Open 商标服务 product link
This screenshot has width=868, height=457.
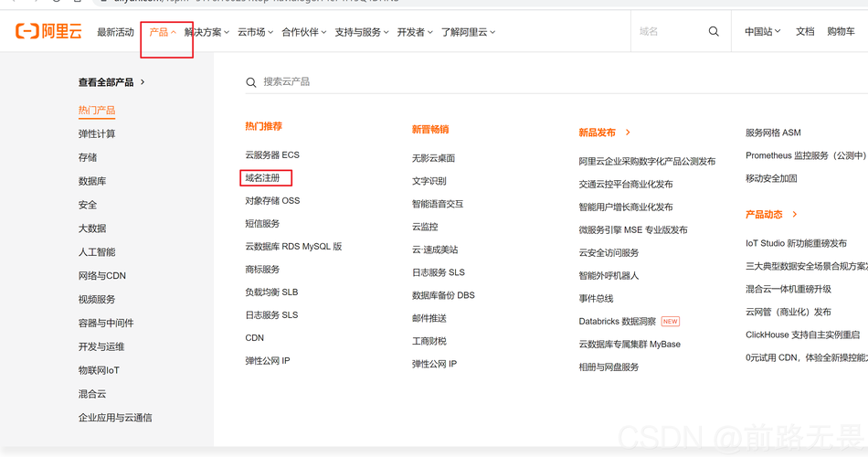(x=263, y=270)
